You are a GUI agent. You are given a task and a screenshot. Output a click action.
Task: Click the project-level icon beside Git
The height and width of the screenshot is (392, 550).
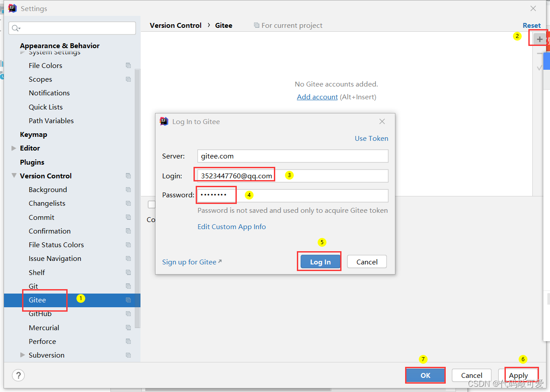pos(128,286)
